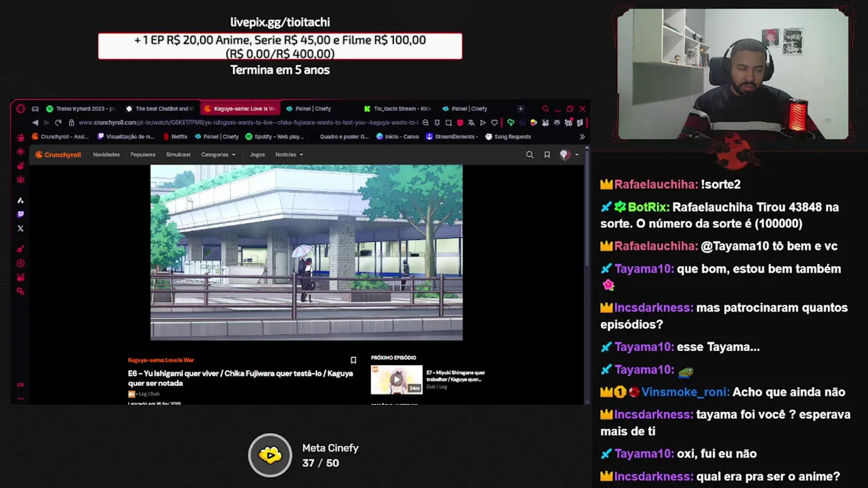This screenshot has height=488, width=868.
Task: Switch to Treino tryhard 2023 tab
Action: click(x=81, y=108)
